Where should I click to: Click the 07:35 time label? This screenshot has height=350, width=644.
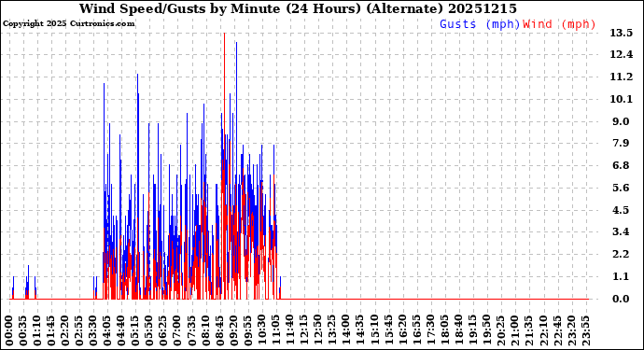coord(192,331)
